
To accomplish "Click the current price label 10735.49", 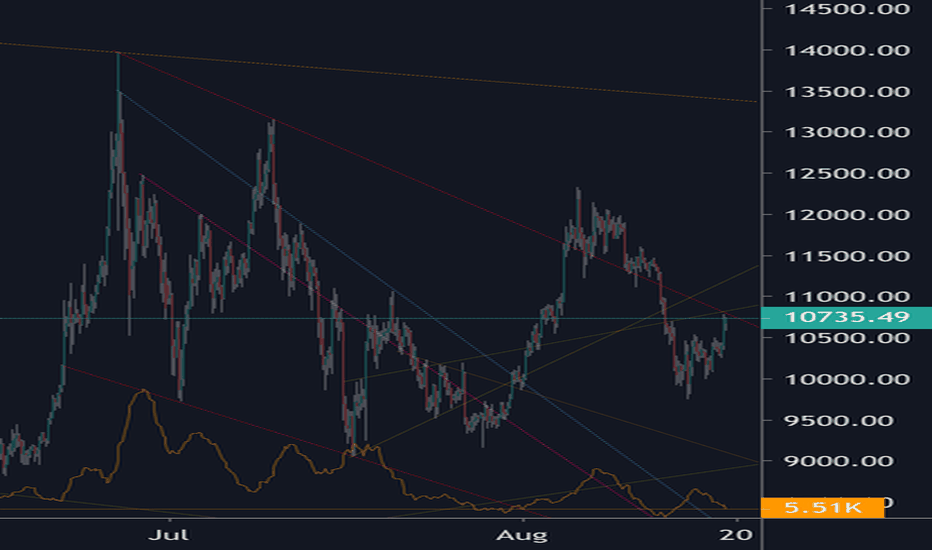I will coord(846,318).
